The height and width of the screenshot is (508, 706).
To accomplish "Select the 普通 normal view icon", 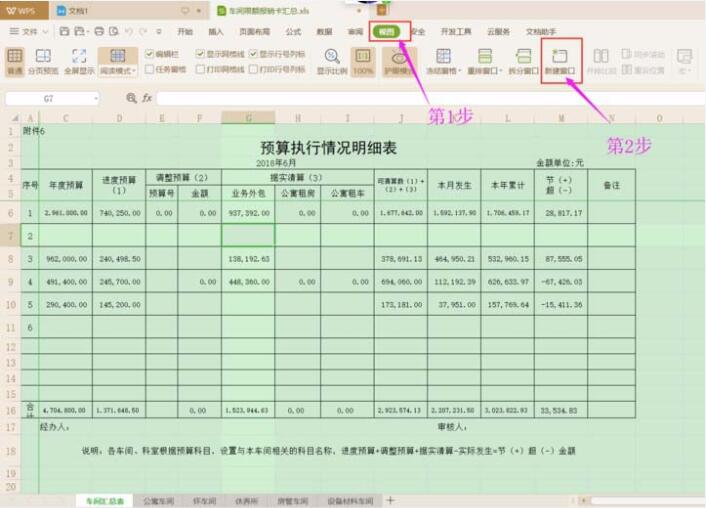I will click(x=14, y=56).
